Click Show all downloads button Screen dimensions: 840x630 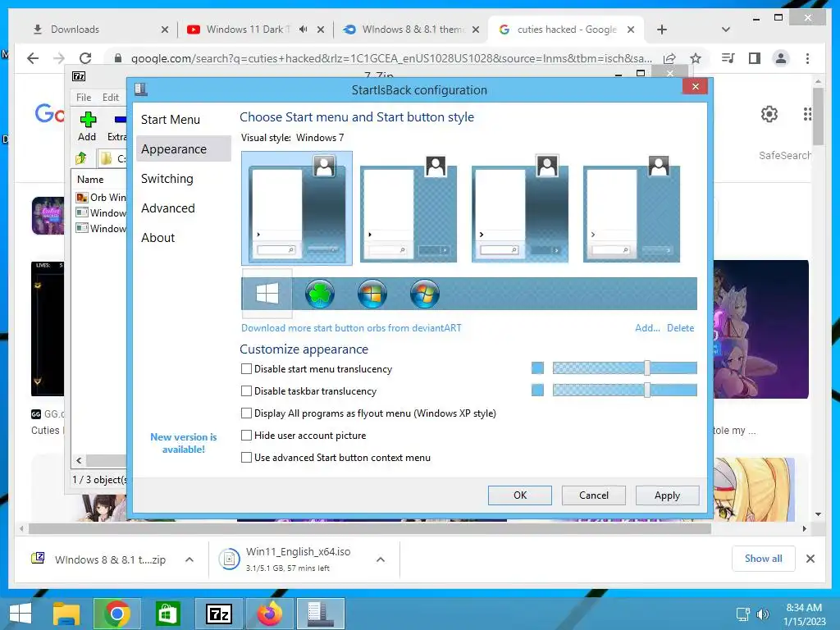764,559
